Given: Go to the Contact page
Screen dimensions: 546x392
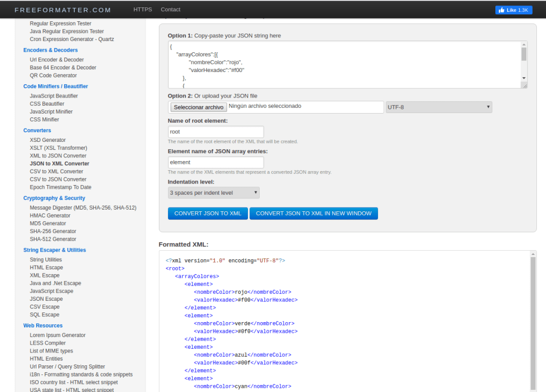Looking at the screenshot, I should coord(171,10).
